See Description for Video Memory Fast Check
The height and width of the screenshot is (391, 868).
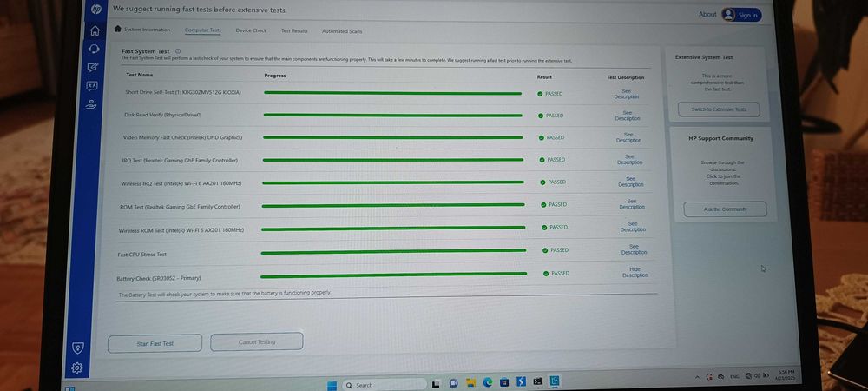(628, 137)
